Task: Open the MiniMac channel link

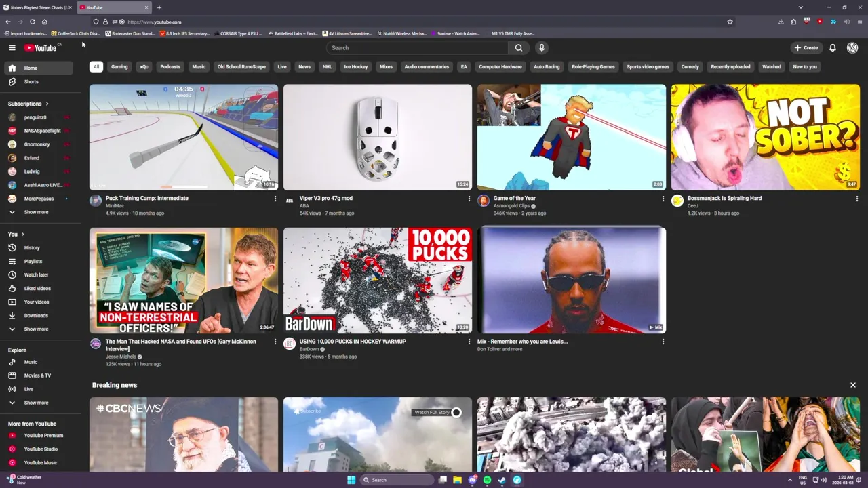Action: 115,206
